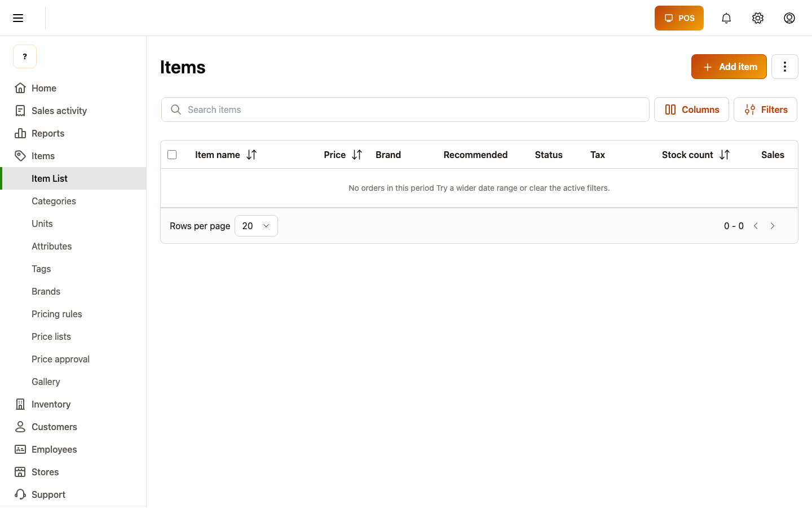Sort by Stock count sort icon
Viewport: 812px width, 508px height.
point(725,155)
